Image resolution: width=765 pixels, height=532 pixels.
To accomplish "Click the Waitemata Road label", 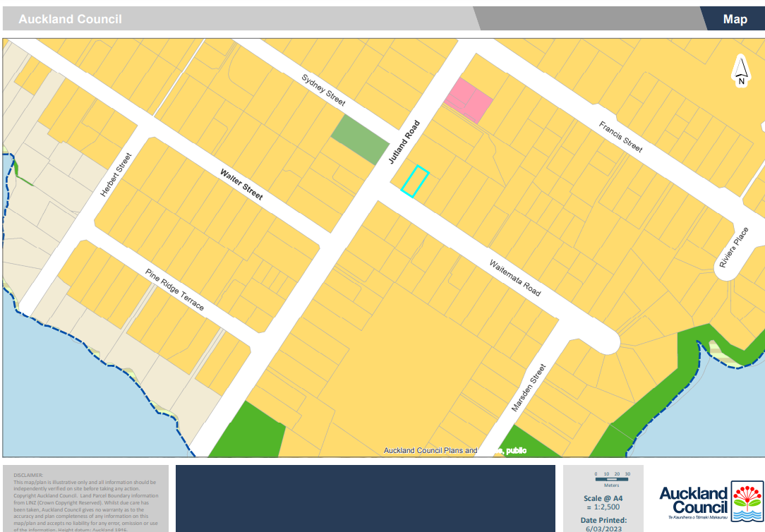I will tap(515, 277).
